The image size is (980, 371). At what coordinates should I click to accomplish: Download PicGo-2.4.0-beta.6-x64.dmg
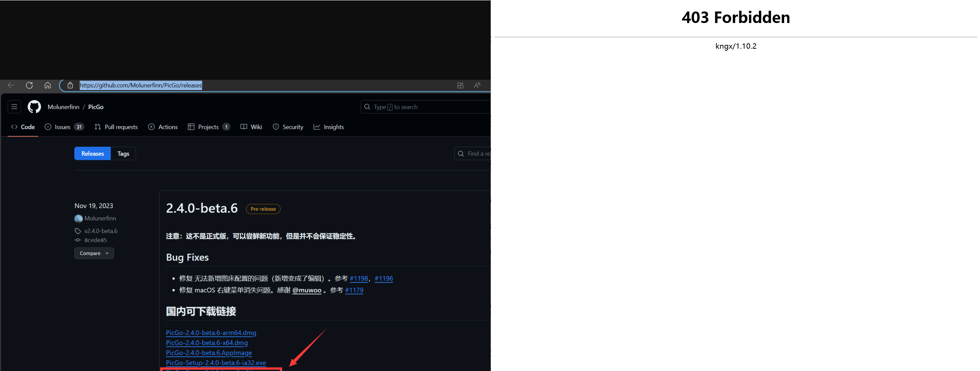click(x=207, y=343)
